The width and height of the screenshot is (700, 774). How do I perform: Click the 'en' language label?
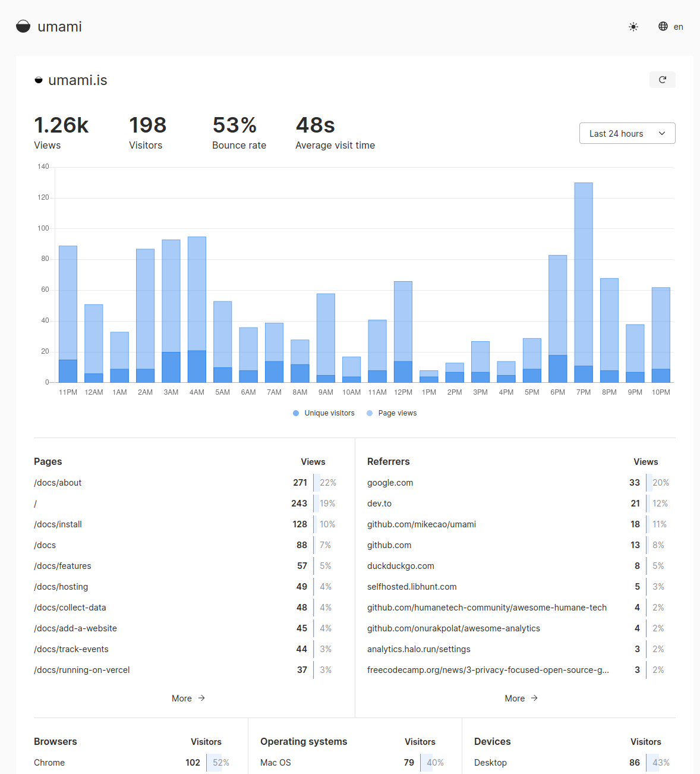click(679, 27)
